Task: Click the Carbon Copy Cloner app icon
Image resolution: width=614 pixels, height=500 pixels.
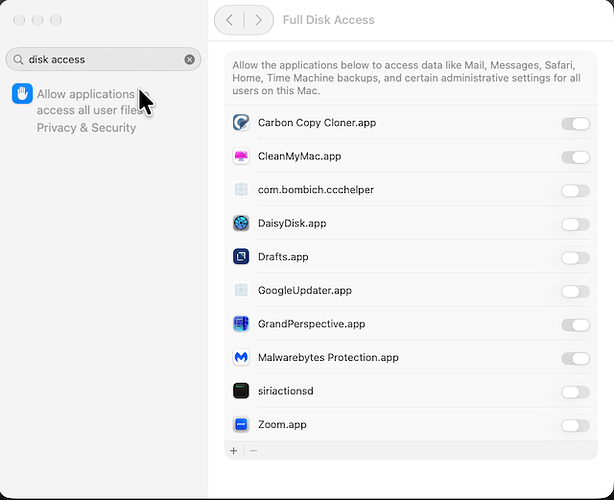Action: point(241,123)
